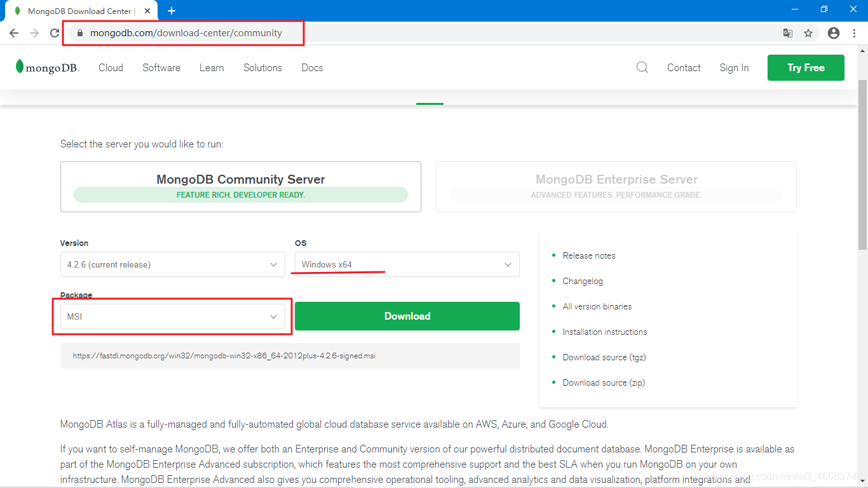
Task: Click the fastdl.mongodb.org msi download URL
Action: [224, 356]
